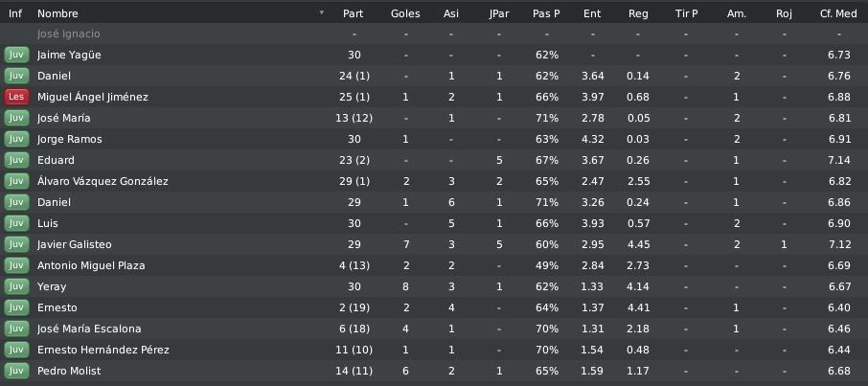Select the greyed-out José Ignacio row

(434, 34)
